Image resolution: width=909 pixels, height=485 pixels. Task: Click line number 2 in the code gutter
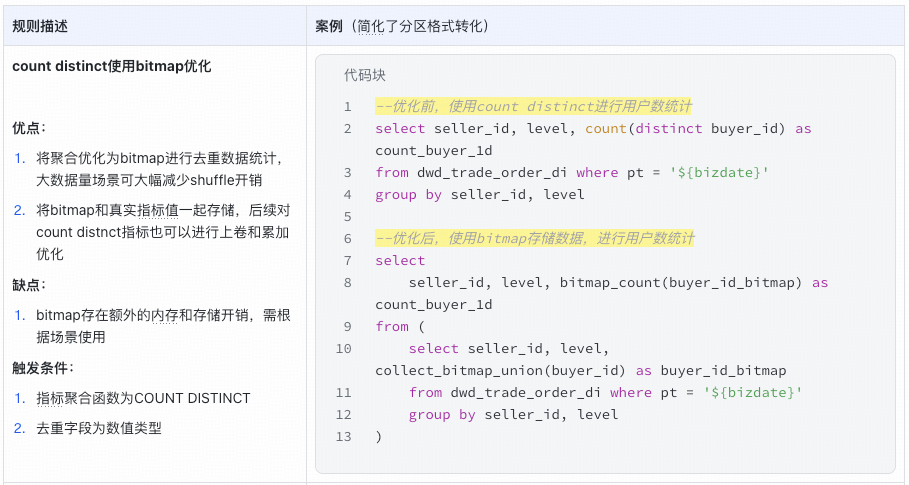[x=347, y=129]
